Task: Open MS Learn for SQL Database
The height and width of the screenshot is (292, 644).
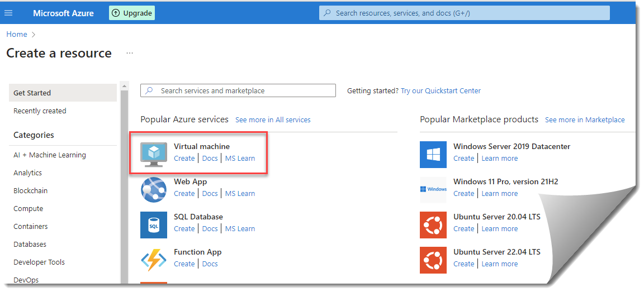Action: coord(240,229)
